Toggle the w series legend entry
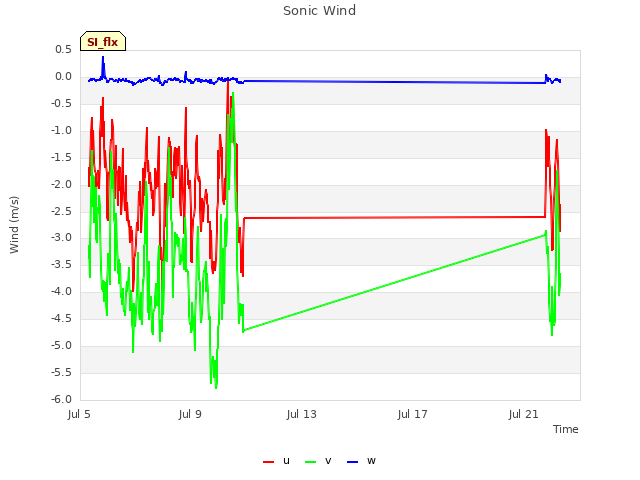This screenshot has height=480, width=640. pyautogui.click(x=361, y=461)
